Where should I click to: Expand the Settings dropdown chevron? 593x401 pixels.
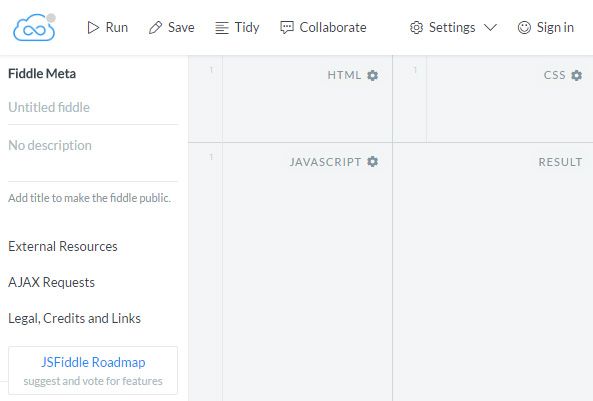pos(491,28)
